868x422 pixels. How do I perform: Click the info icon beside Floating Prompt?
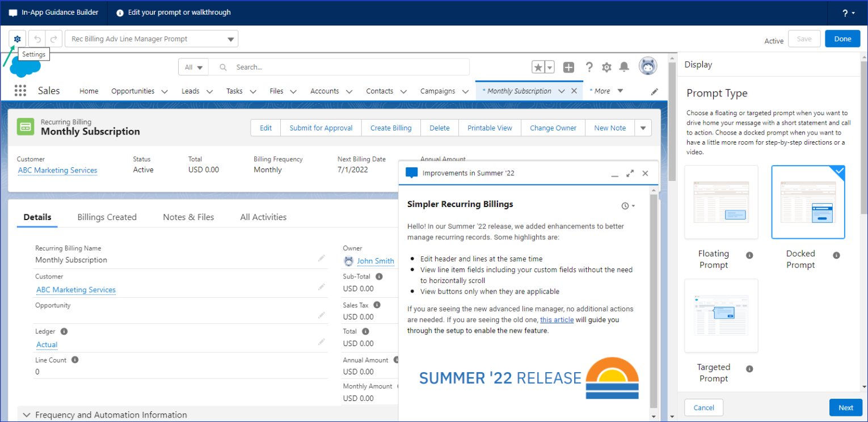point(749,255)
